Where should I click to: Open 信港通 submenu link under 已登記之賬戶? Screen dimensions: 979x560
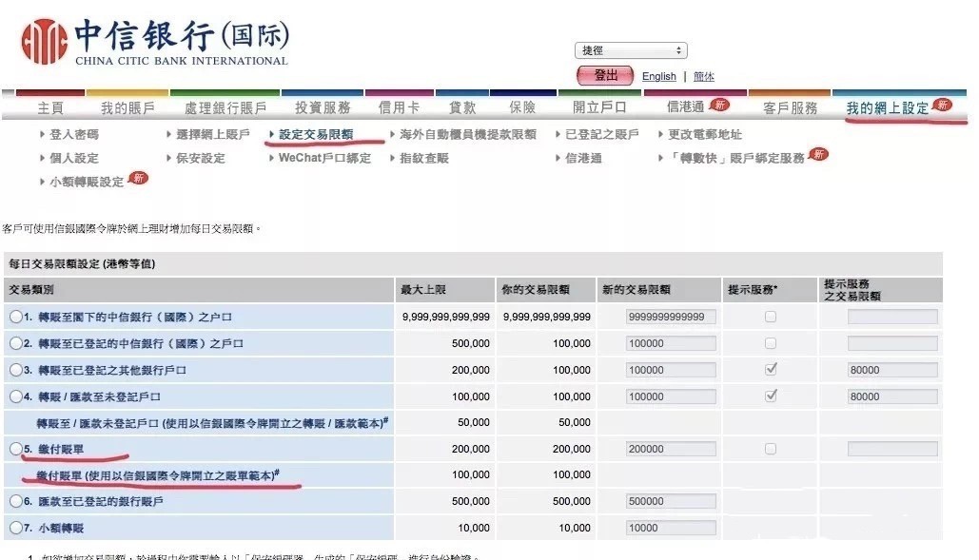click(583, 158)
